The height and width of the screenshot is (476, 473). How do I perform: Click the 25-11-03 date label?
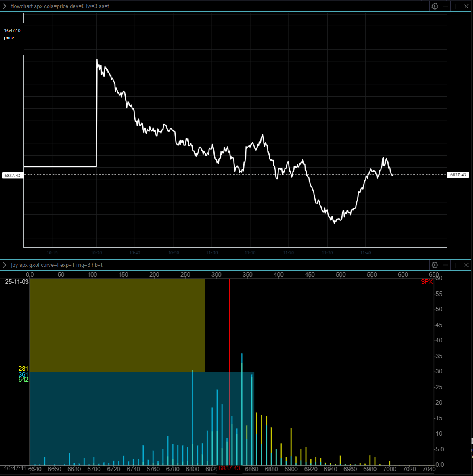17,282
